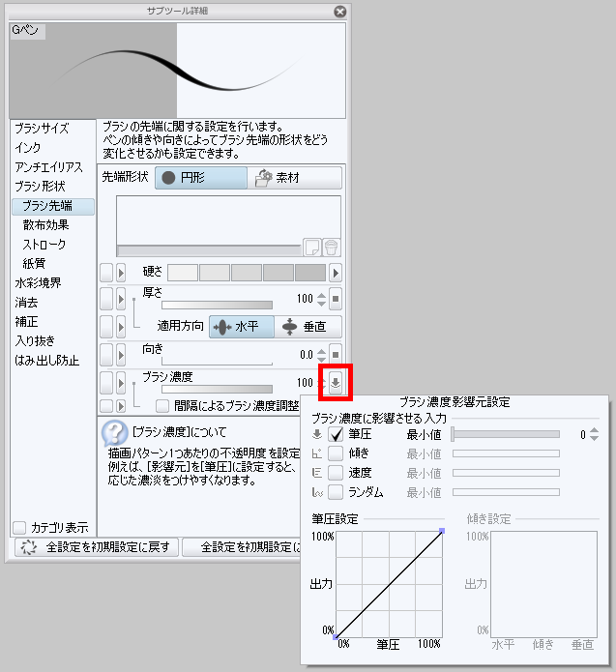Toggle tool property display for 厚さ row

pyautogui.click(x=106, y=299)
